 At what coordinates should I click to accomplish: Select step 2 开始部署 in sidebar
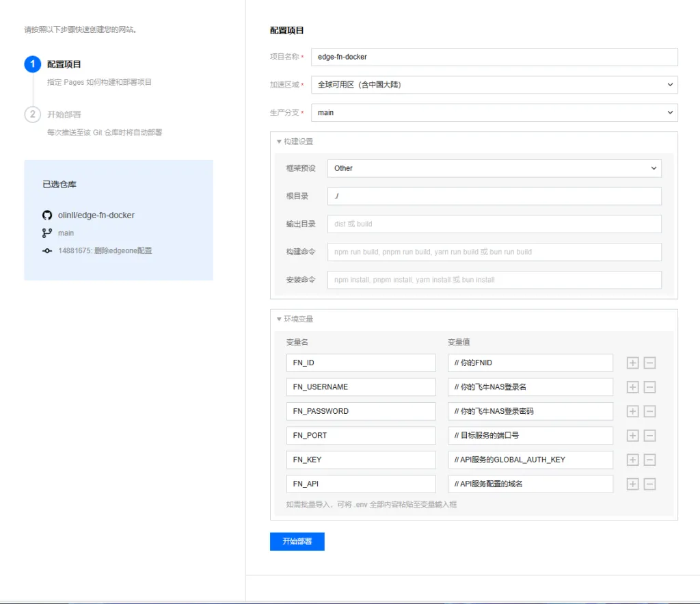(64, 114)
